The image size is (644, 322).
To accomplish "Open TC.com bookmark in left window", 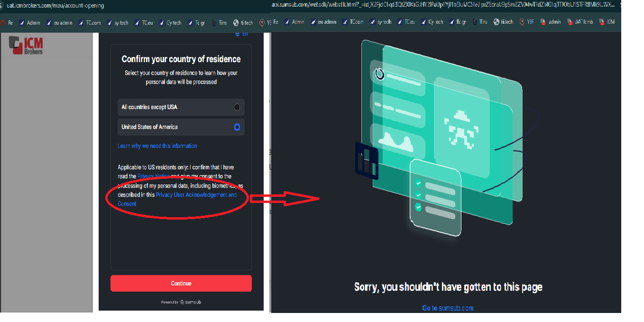I will click(x=90, y=22).
